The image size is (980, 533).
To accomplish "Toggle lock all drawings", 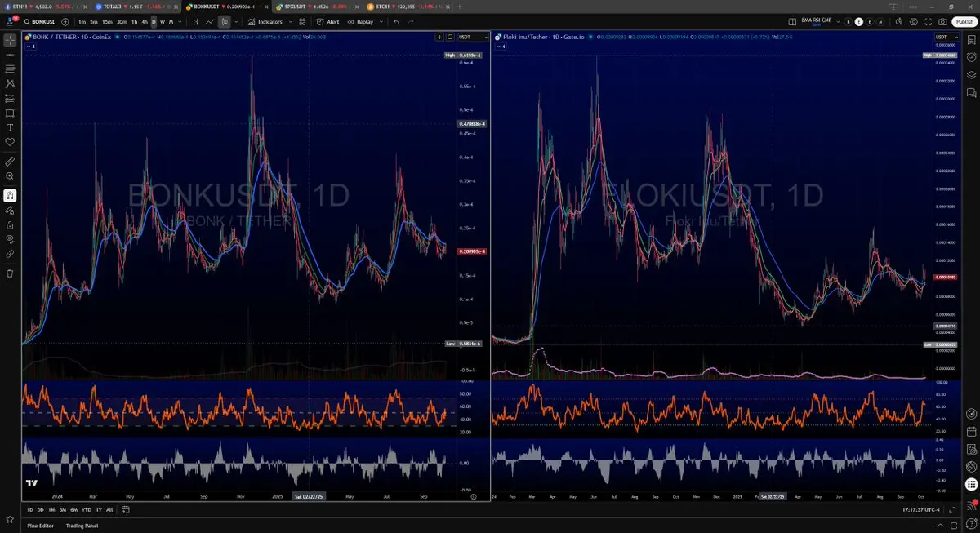I will pyautogui.click(x=10, y=225).
